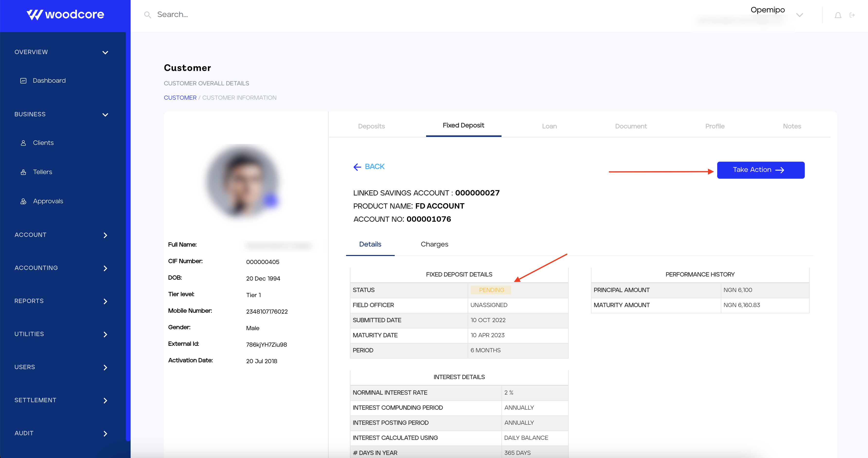Viewport: 868px width, 458px height.
Task: Open Tellers from the sidebar
Action: (43, 172)
